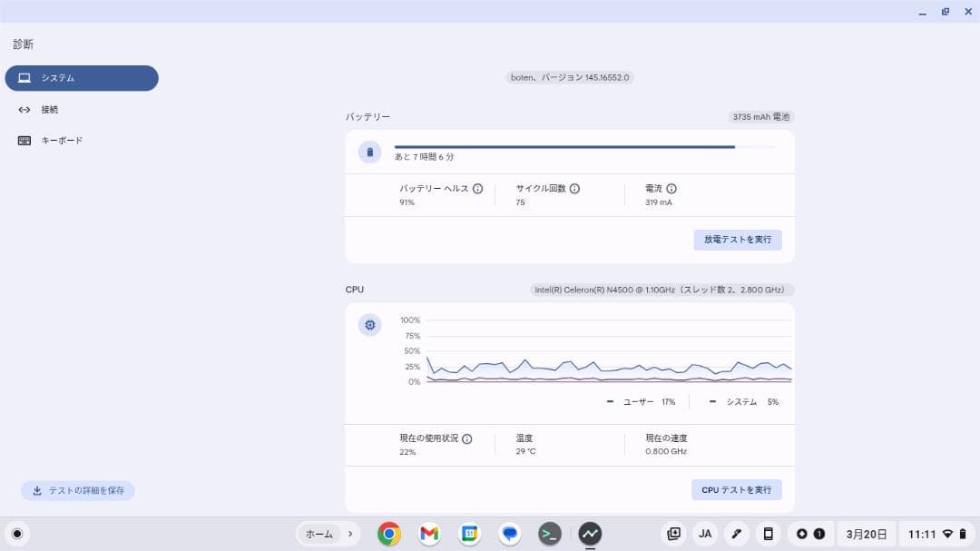Click the 現在の使用状況 info icon
The image size is (980, 551).
coord(466,438)
